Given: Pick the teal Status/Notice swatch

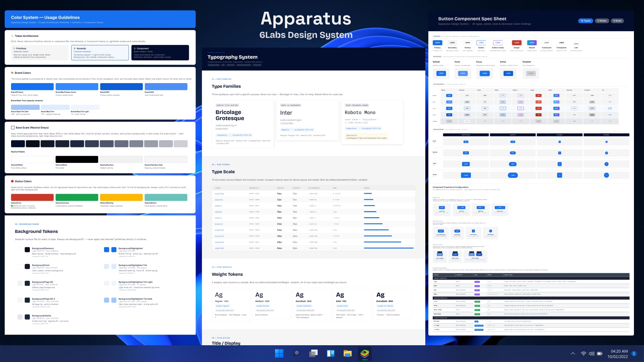Looking at the screenshot, I should point(166,197).
